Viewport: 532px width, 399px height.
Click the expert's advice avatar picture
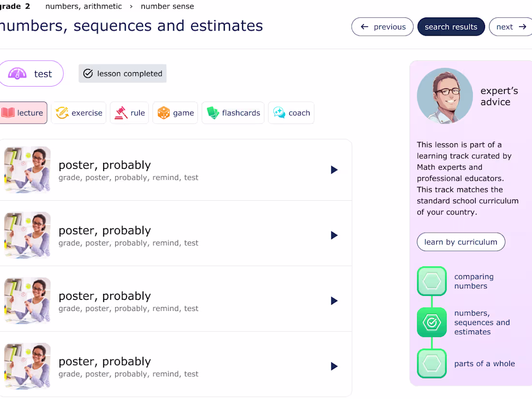click(x=444, y=95)
